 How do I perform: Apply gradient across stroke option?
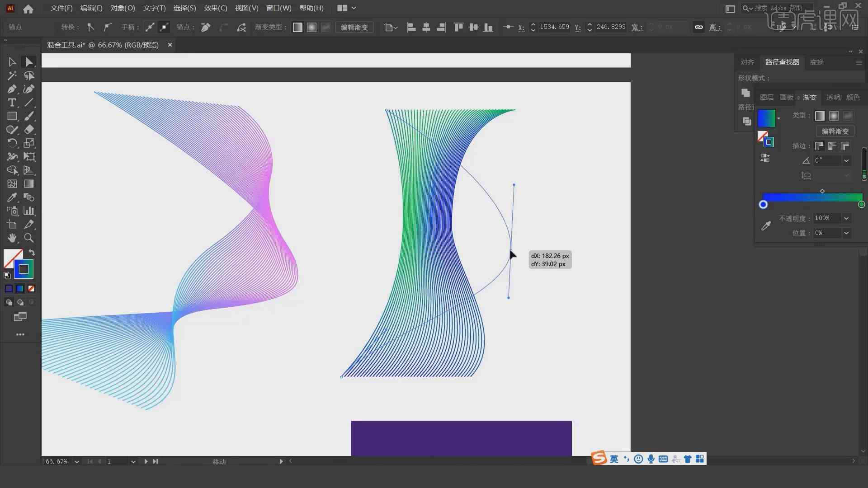845,146
